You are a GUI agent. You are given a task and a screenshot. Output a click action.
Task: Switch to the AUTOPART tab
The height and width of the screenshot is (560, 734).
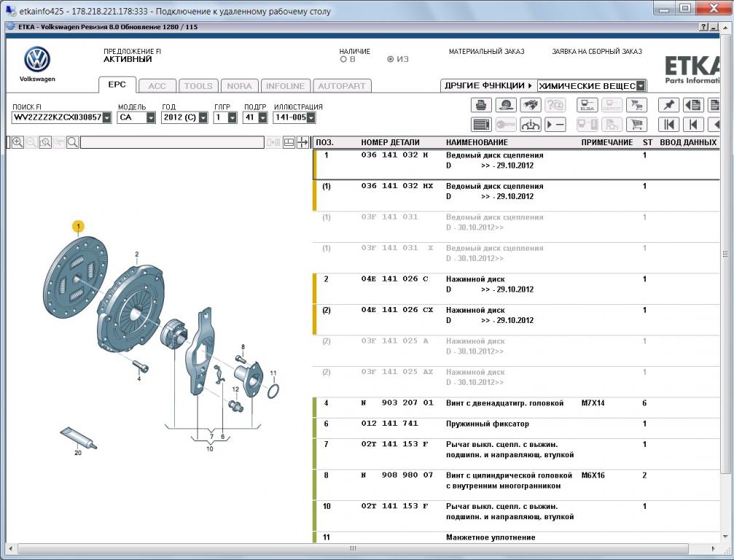(342, 86)
